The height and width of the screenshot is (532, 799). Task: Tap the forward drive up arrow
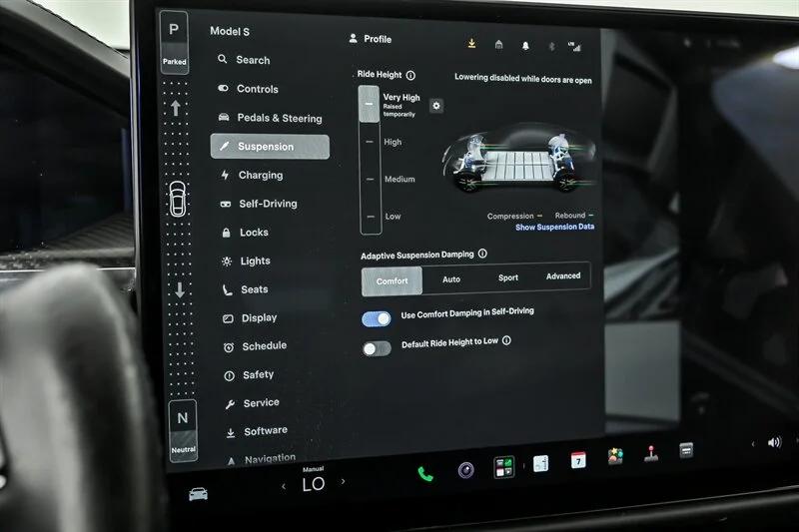coord(176,108)
